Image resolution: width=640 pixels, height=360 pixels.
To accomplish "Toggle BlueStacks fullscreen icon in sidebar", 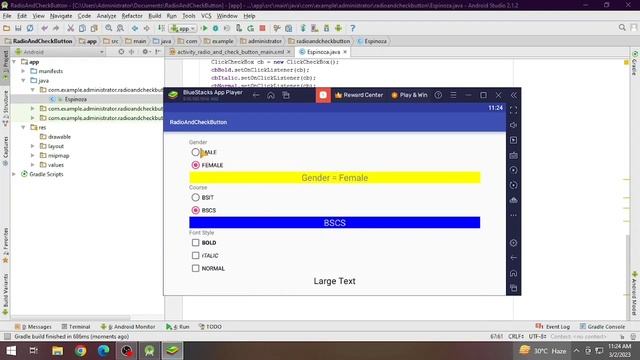I will click(x=513, y=110).
